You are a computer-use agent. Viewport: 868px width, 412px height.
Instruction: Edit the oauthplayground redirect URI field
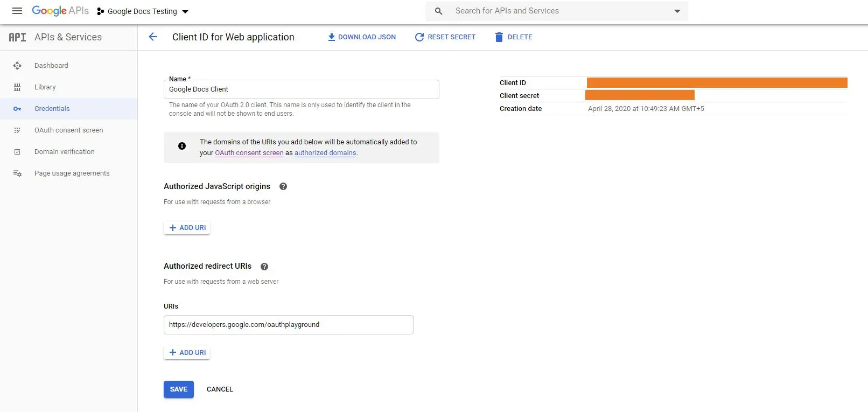point(289,325)
